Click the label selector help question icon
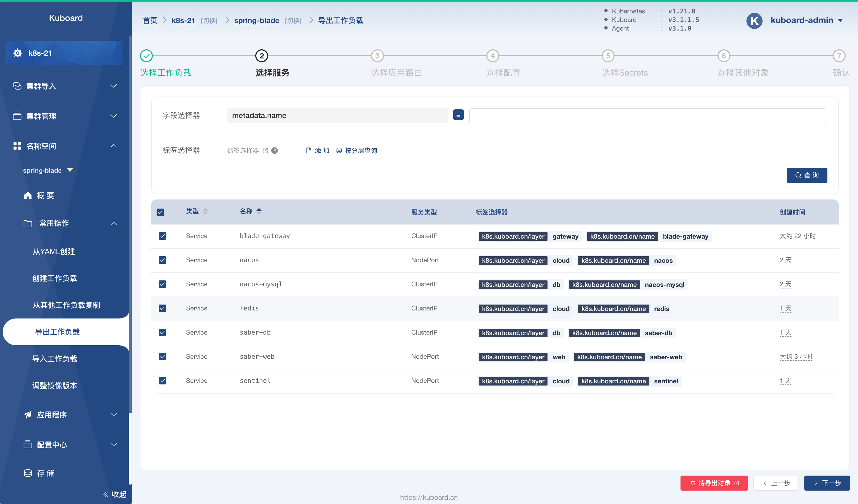 [275, 150]
